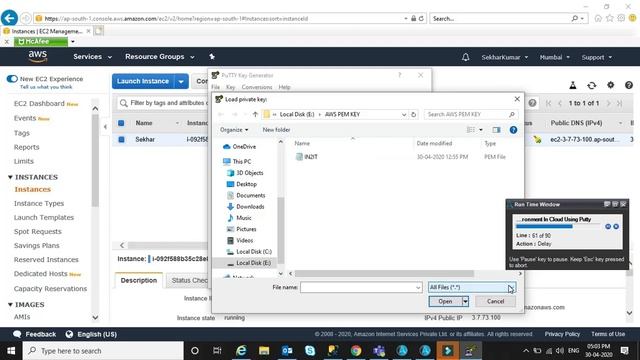This screenshot has width=640, height=360.
Task: Open All Files type filter dropdown
Action: (472, 287)
